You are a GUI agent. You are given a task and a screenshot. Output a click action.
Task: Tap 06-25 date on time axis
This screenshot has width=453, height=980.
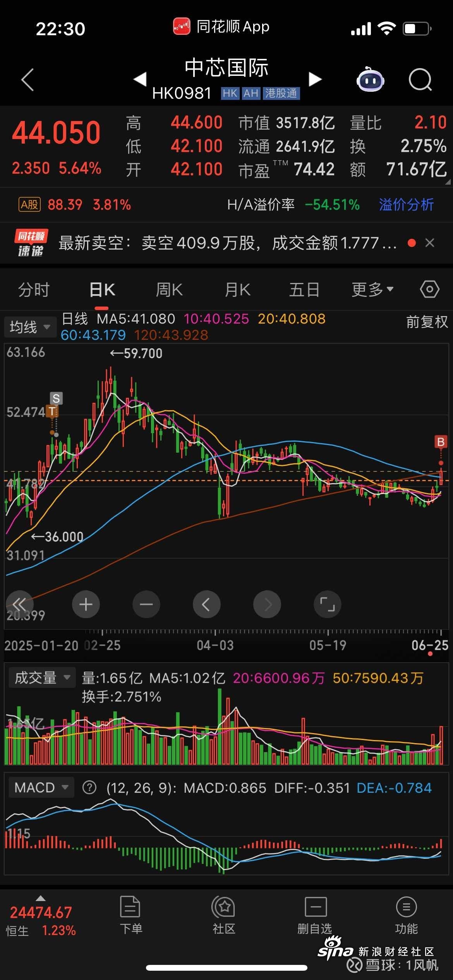pyautogui.click(x=430, y=645)
